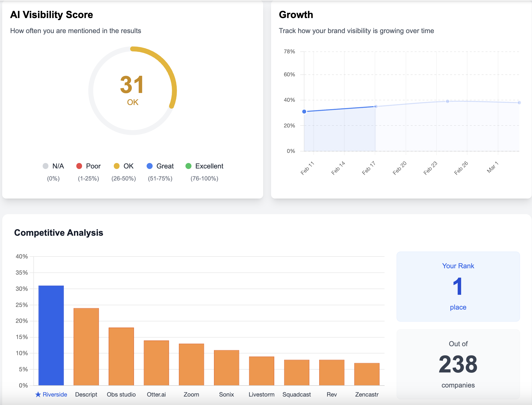Click the Riverside star icon
The image size is (532, 405).
point(38,394)
